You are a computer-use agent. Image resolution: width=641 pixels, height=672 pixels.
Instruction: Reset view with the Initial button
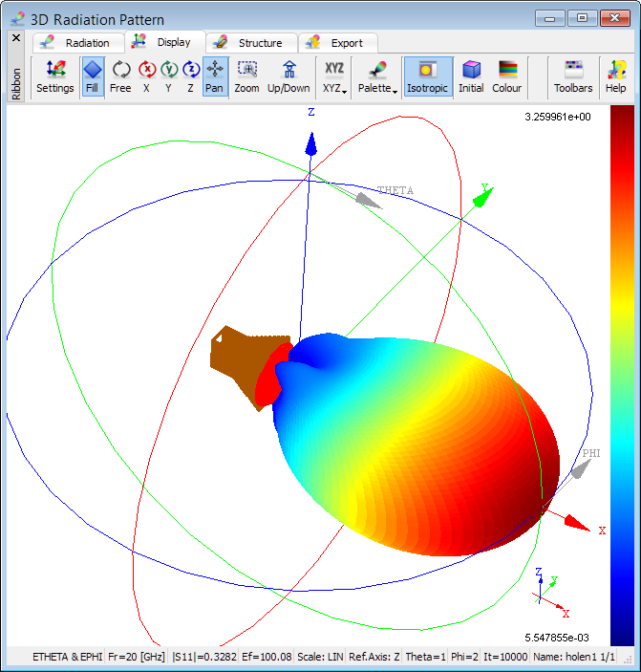[x=471, y=76]
